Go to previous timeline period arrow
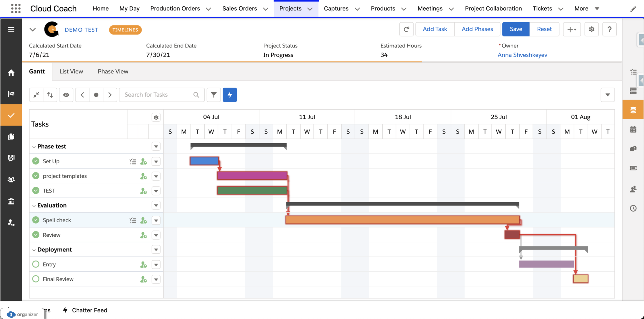The width and height of the screenshot is (644, 319). [82, 95]
